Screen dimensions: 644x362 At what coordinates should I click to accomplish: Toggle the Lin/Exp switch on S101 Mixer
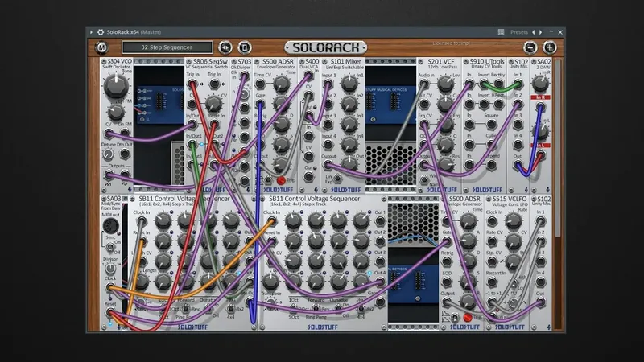coord(336,178)
